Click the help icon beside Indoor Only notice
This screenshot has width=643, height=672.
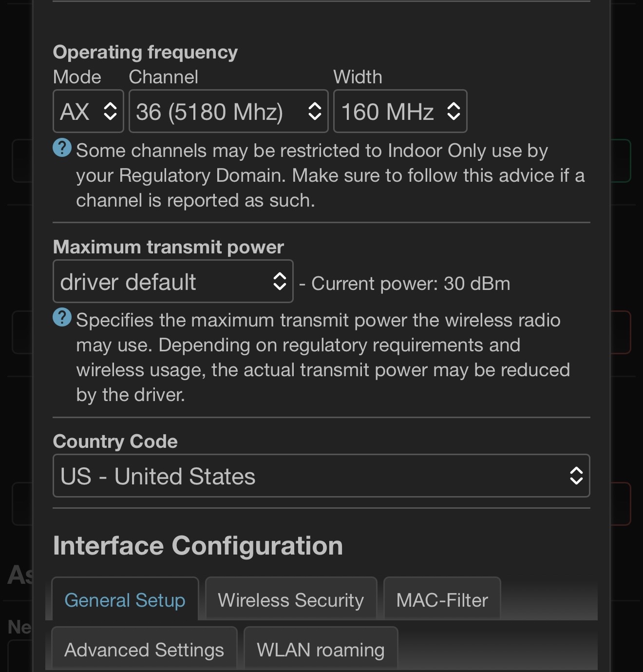point(62,148)
